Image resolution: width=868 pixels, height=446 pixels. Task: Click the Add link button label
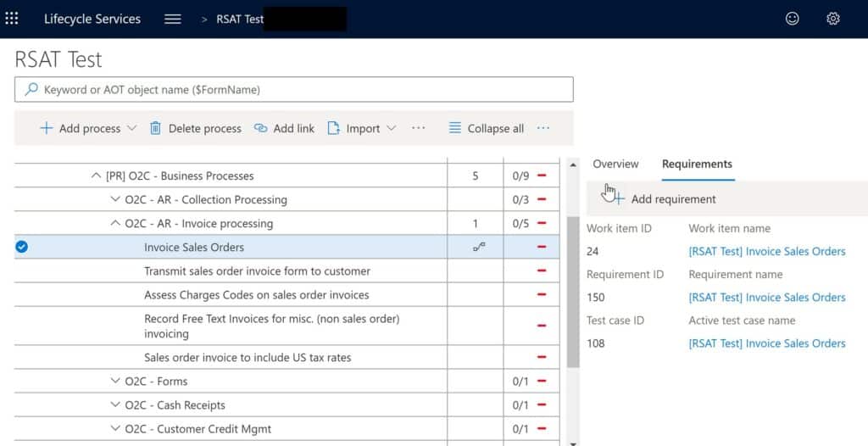[294, 129]
